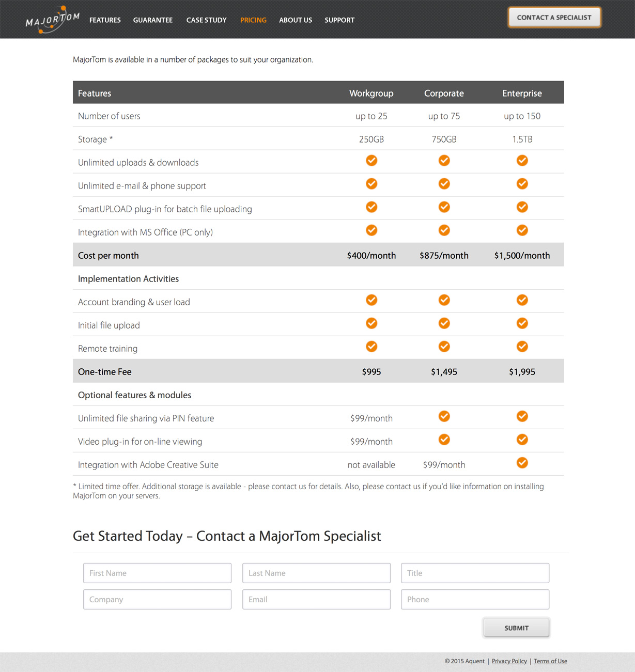This screenshot has width=635, height=672.
Task: Click Enterprise checkmark for Remote training
Action: [x=522, y=347]
